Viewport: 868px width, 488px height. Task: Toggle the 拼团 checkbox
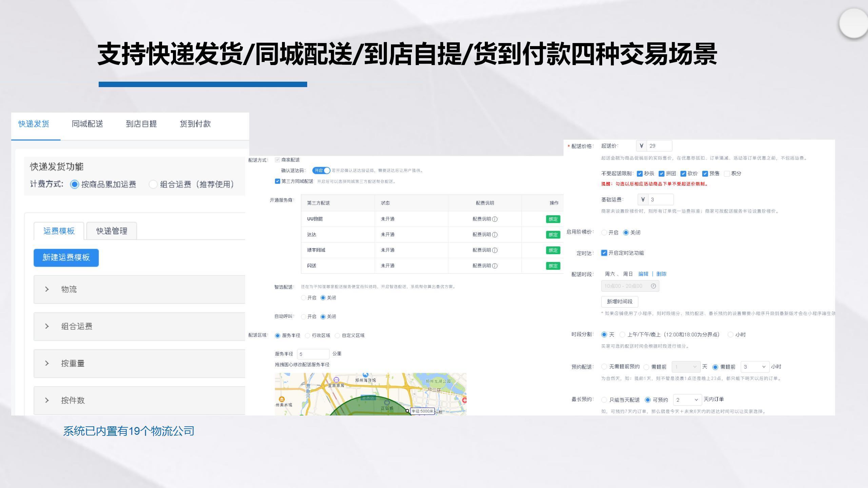click(x=662, y=174)
